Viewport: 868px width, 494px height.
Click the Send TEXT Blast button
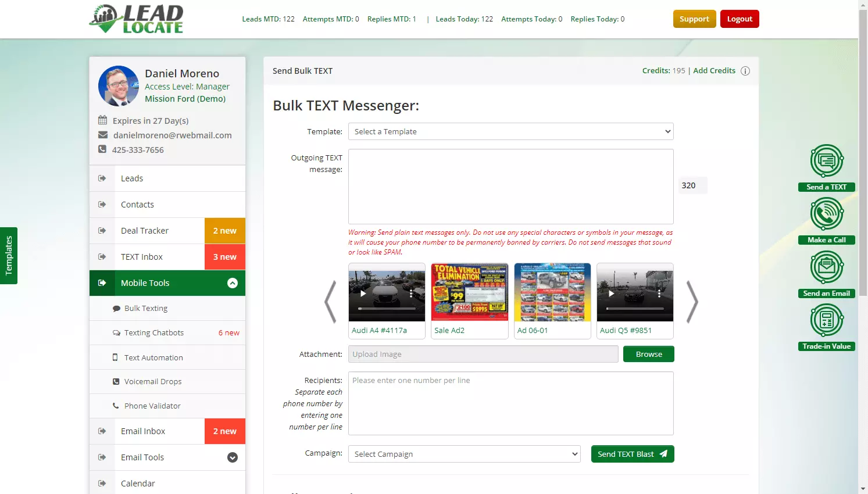[633, 454]
